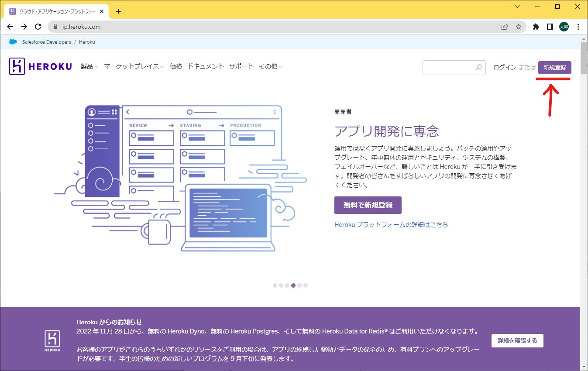
Task: Expand the その他 menu
Action: tap(271, 66)
